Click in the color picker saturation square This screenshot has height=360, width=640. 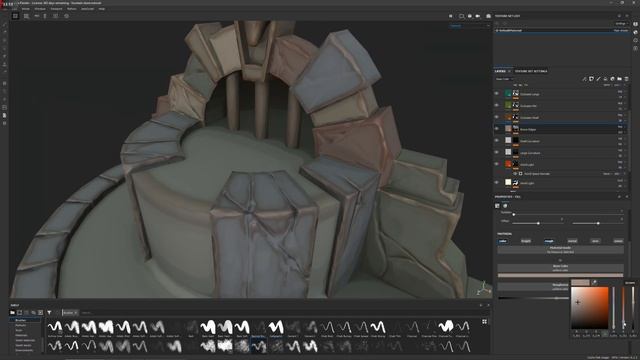[589, 307]
